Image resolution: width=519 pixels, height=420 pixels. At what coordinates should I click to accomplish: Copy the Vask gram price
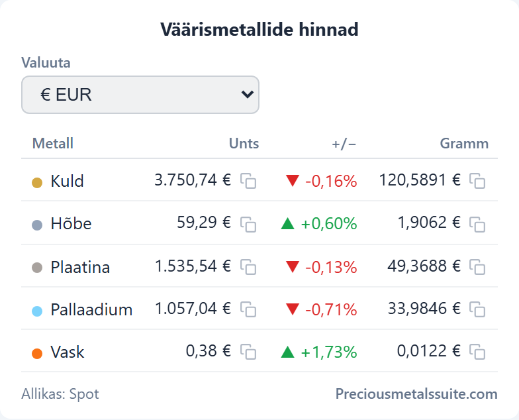(x=477, y=352)
